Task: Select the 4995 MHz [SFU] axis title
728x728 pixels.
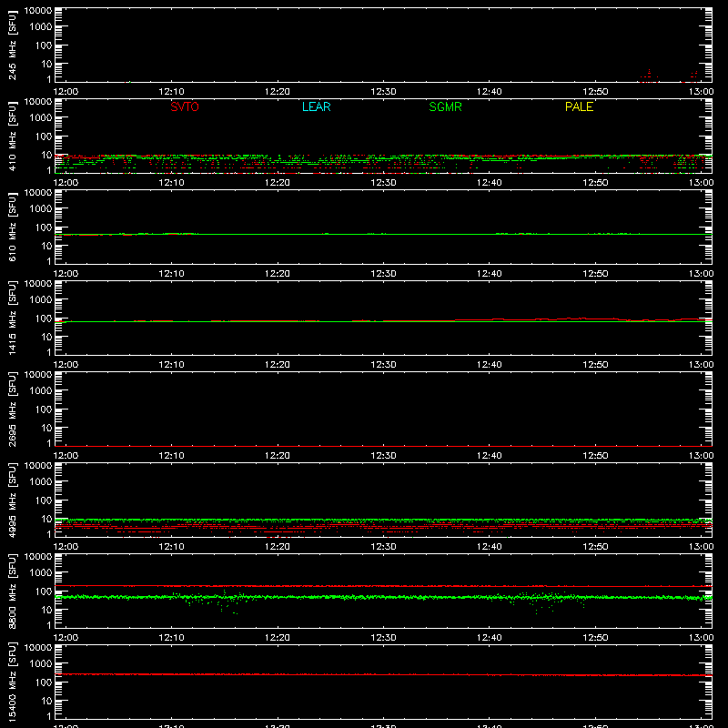Action: (x=13, y=500)
